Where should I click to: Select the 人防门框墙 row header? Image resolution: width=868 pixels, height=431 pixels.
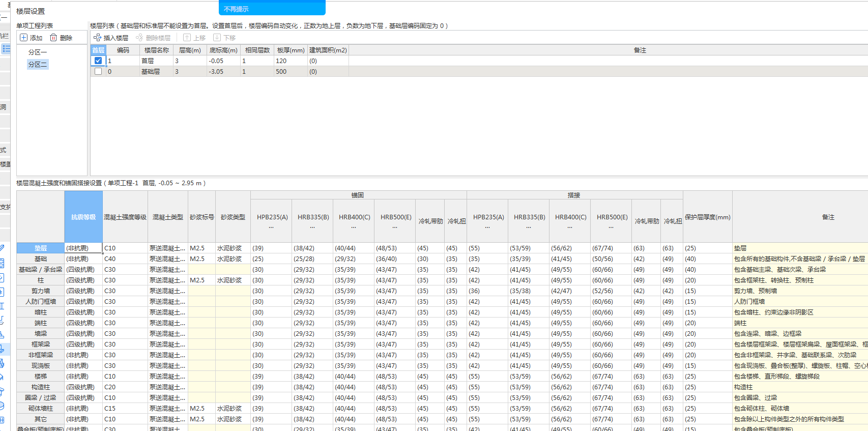click(41, 302)
